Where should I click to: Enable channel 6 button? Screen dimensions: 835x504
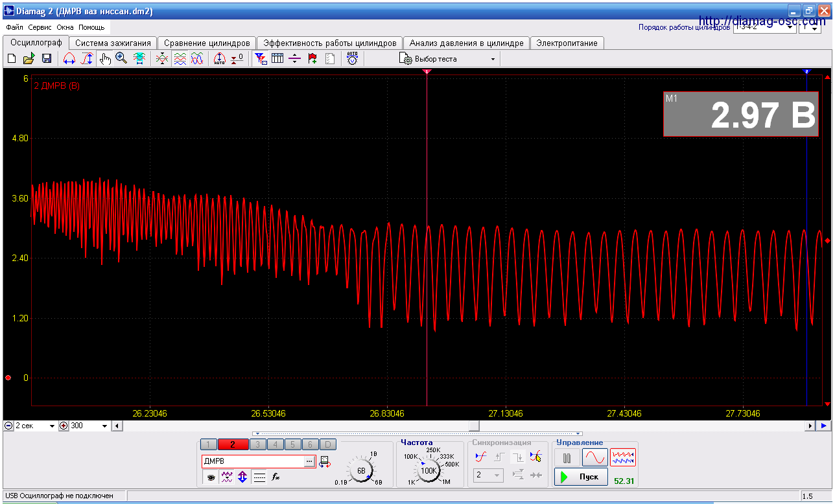[311, 444]
